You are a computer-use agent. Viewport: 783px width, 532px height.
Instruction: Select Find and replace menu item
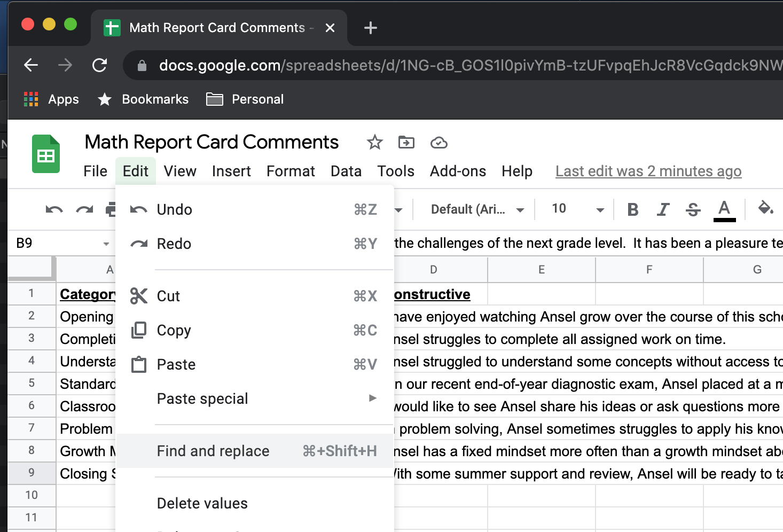point(255,451)
